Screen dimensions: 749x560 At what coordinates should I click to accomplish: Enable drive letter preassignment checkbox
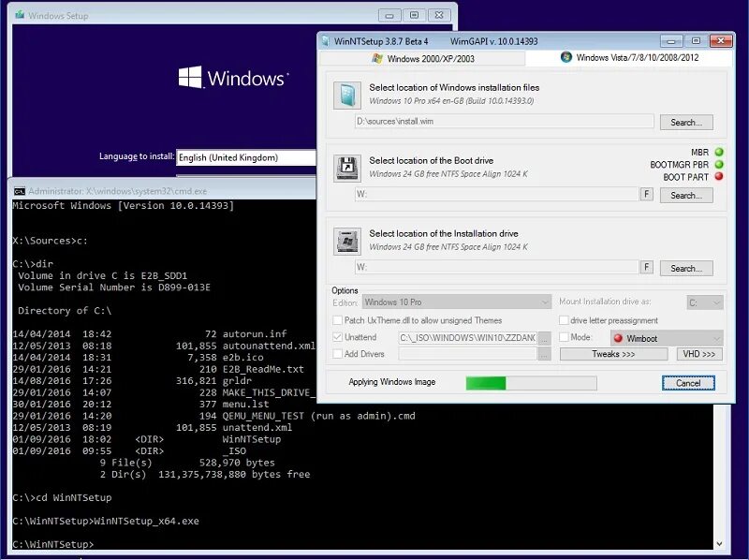[564, 320]
